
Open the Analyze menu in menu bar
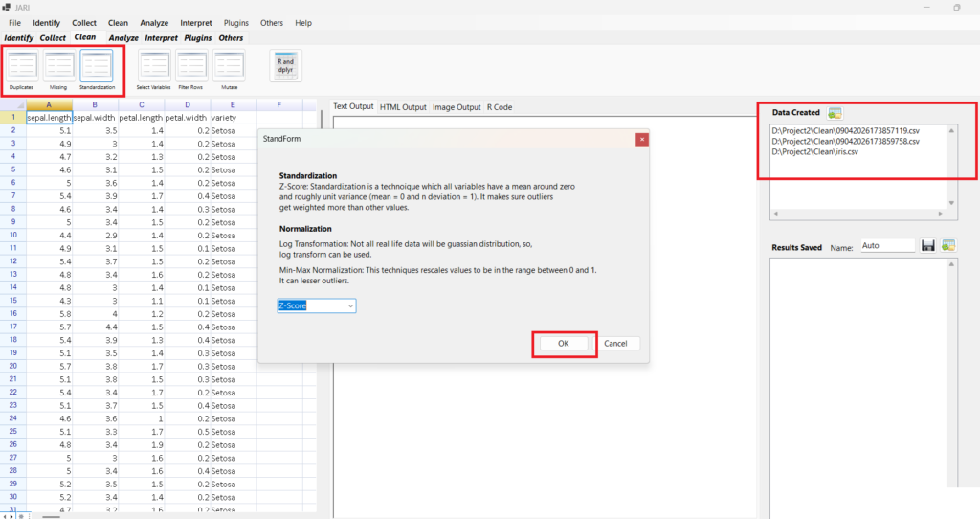point(154,22)
